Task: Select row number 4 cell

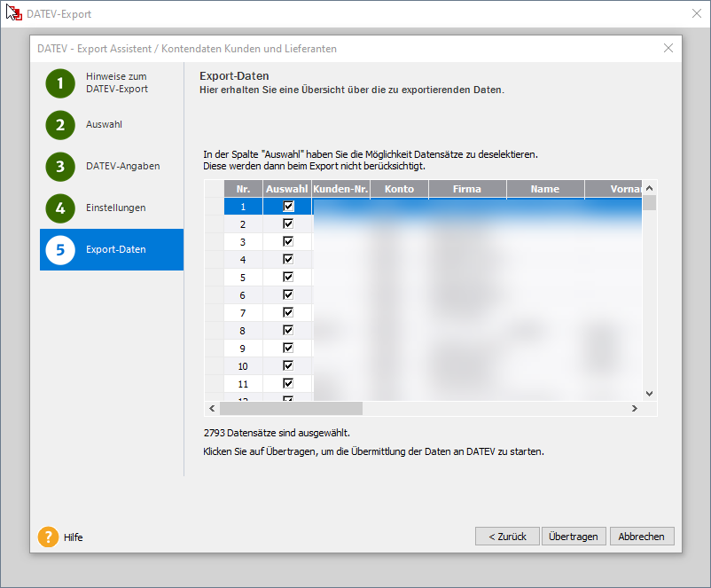Action: (x=244, y=260)
